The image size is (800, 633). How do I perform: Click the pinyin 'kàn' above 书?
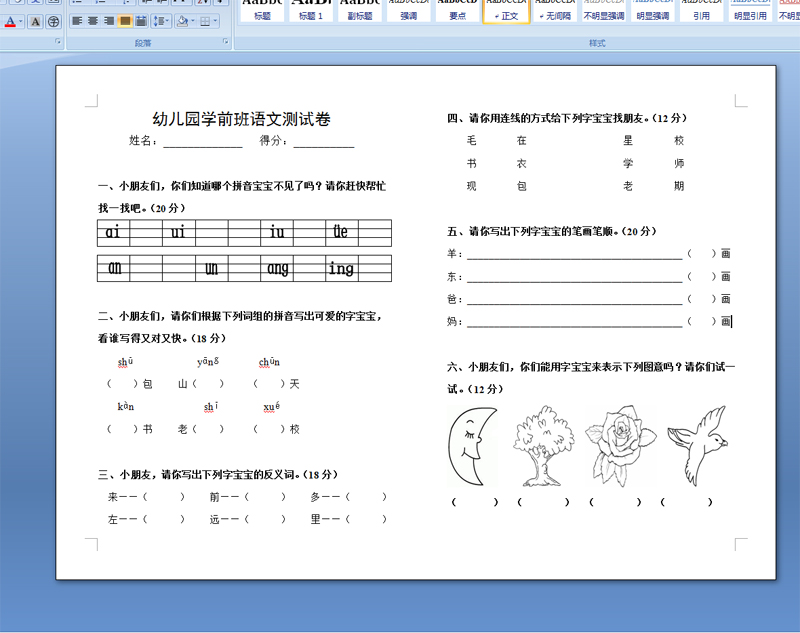(126, 407)
